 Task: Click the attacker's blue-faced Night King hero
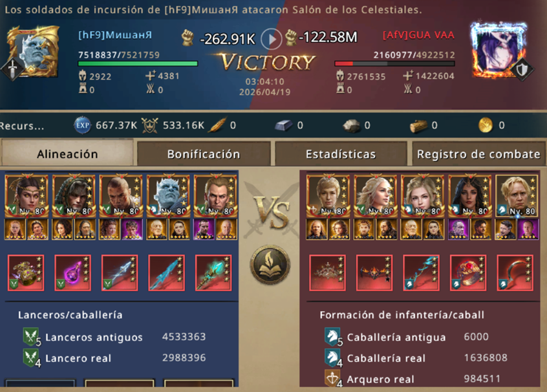click(169, 196)
